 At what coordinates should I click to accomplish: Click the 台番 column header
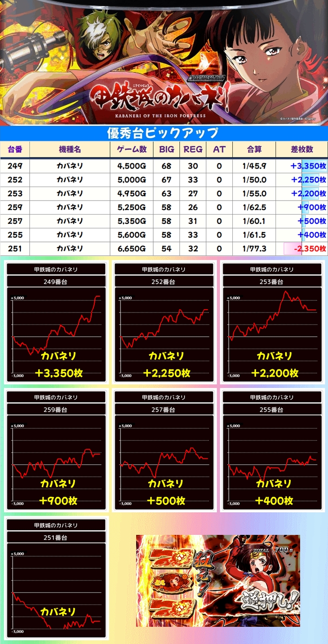pyautogui.click(x=15, y=150)
